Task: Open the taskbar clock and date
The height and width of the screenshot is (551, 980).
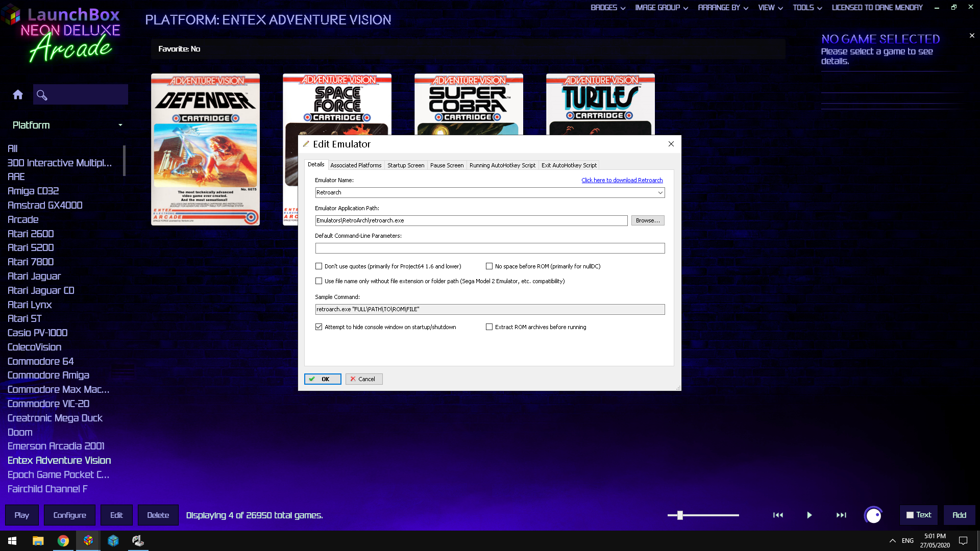Action: [935, 541]
